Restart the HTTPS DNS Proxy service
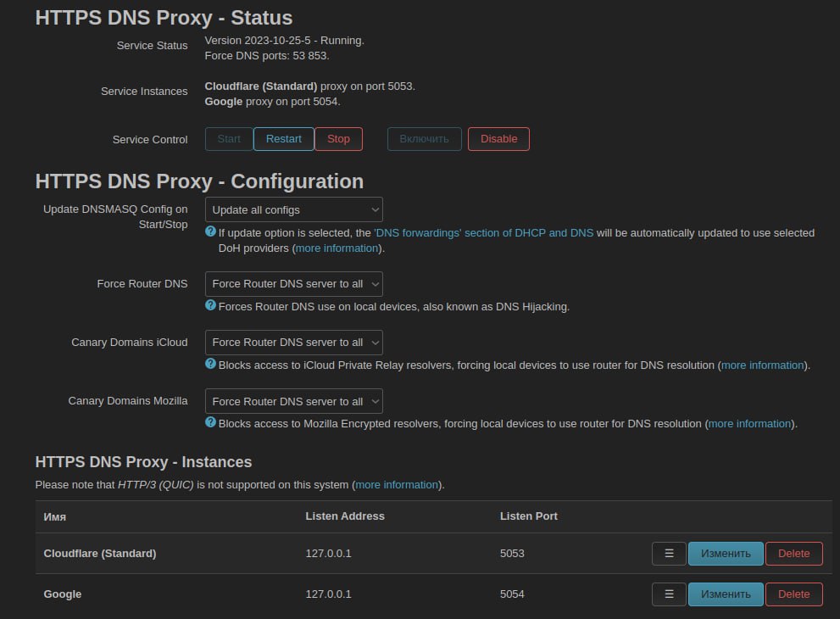Screen dimensions: 840x619 283,139
